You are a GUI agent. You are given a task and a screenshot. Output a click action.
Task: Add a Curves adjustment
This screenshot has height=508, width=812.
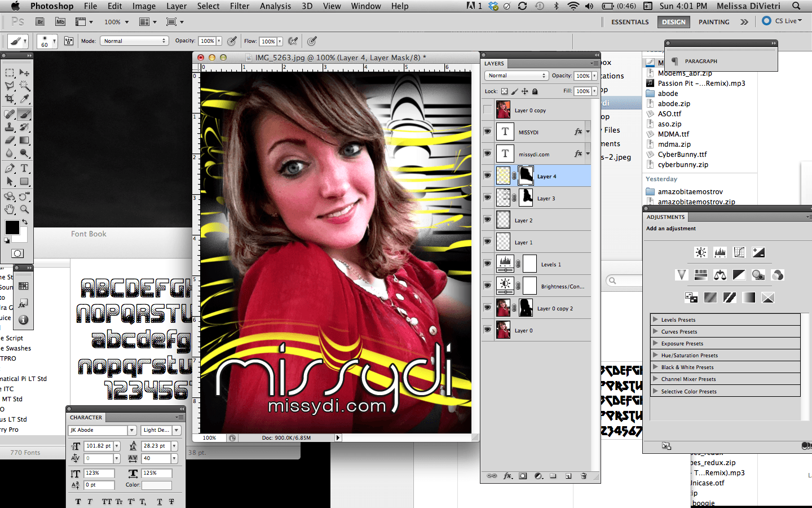(739, 252)
